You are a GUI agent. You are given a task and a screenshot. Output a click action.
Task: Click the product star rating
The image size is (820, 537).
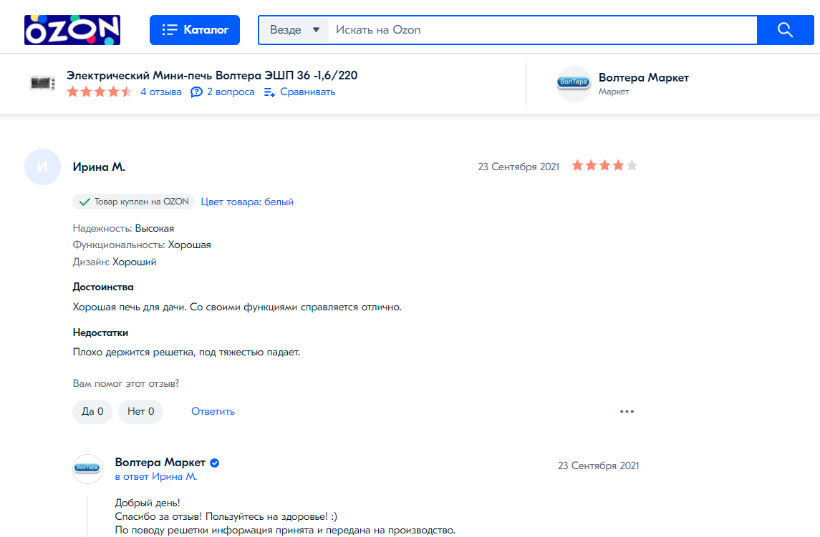pyautogui.click(x=99, y=92)
